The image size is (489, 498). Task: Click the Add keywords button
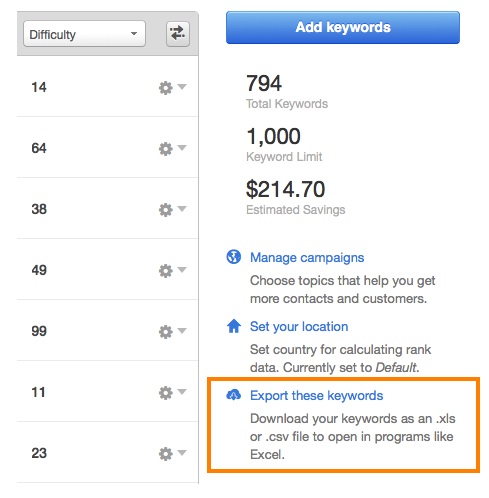coord(343,27)
